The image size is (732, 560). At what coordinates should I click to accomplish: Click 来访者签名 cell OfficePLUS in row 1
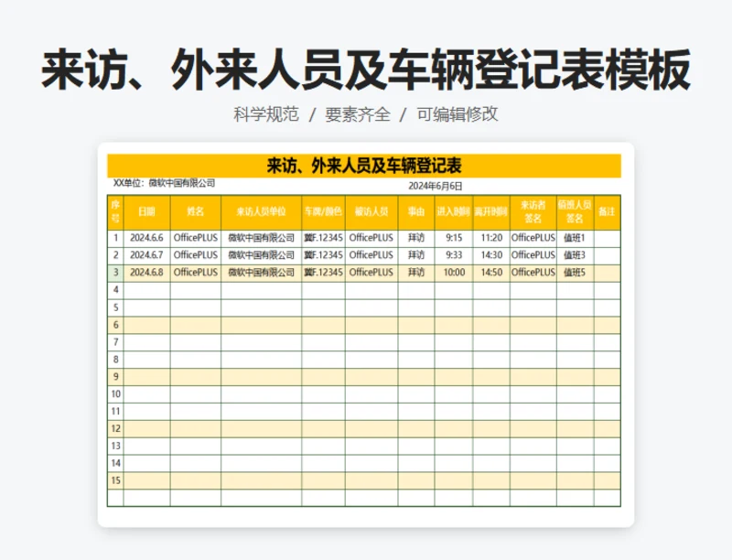pyautogui.click(x=533, y=238)
